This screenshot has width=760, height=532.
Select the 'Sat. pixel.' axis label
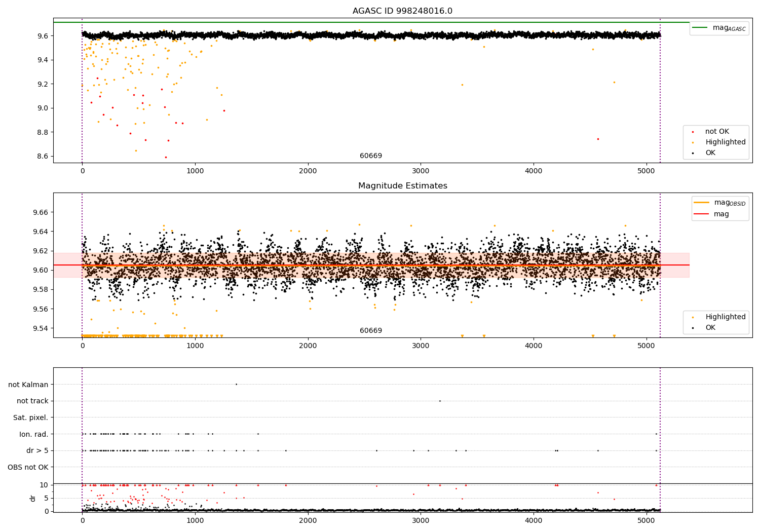click(30, 418)
